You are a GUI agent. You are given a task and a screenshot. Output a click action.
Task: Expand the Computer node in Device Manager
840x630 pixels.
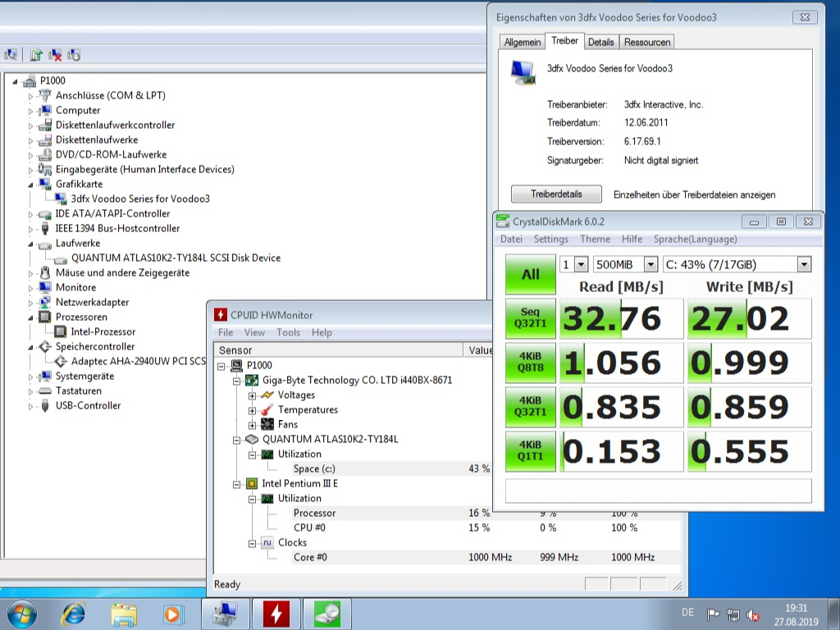coord(30,111)
